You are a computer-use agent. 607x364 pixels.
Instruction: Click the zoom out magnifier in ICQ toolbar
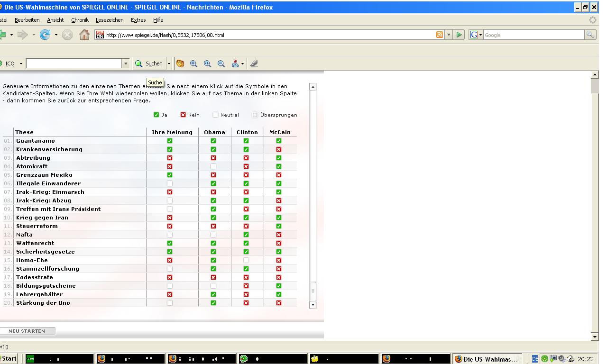(x=221, y=64)
